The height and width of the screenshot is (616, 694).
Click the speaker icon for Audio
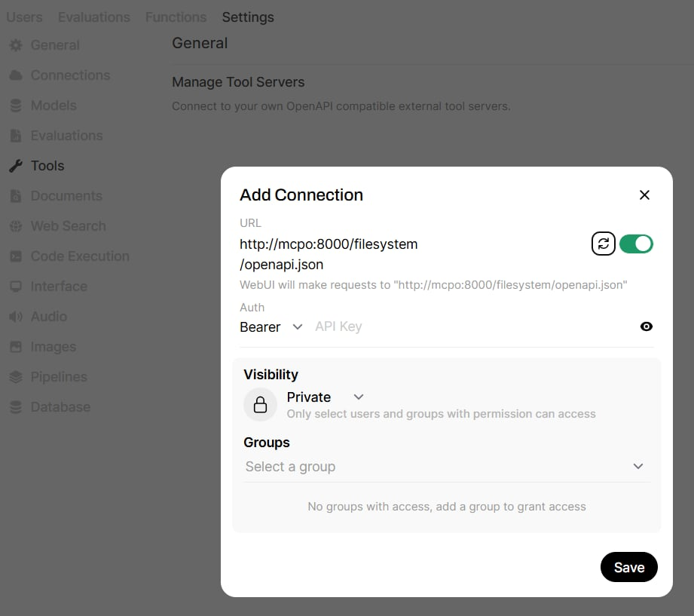[x=16, y=317]
